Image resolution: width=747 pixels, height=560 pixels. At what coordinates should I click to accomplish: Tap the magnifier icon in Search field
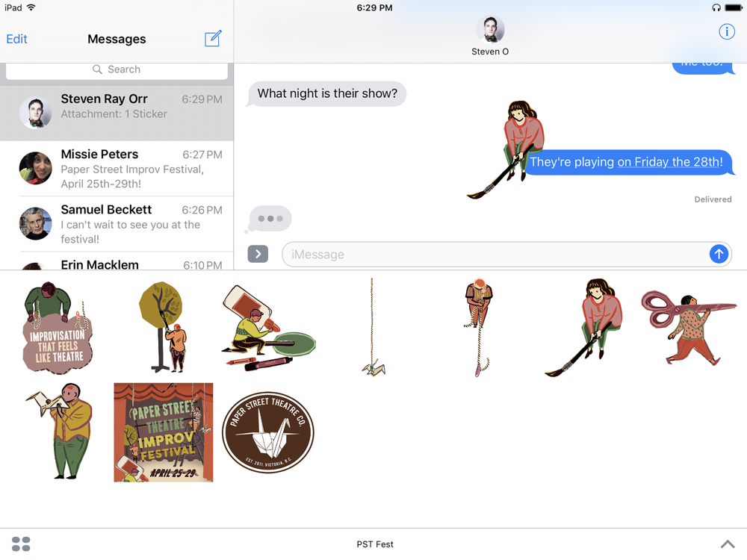97,69
